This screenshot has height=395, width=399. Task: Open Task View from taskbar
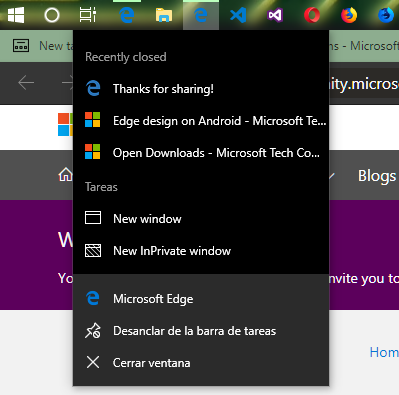88,15
